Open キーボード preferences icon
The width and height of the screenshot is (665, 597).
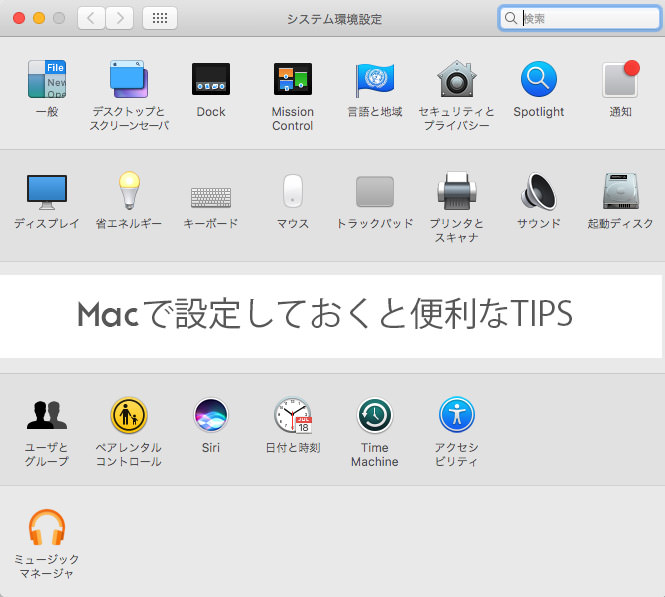click(x=211, y=197)
